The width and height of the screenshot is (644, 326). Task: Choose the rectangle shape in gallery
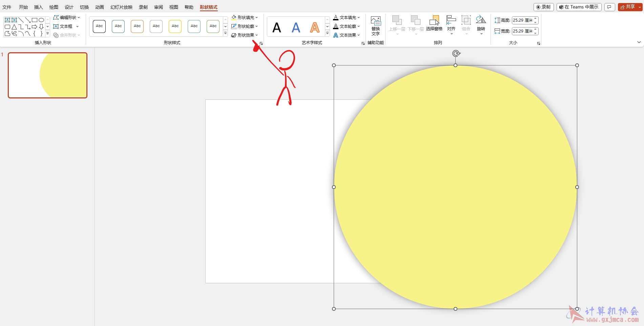click(x=34, y=20)
